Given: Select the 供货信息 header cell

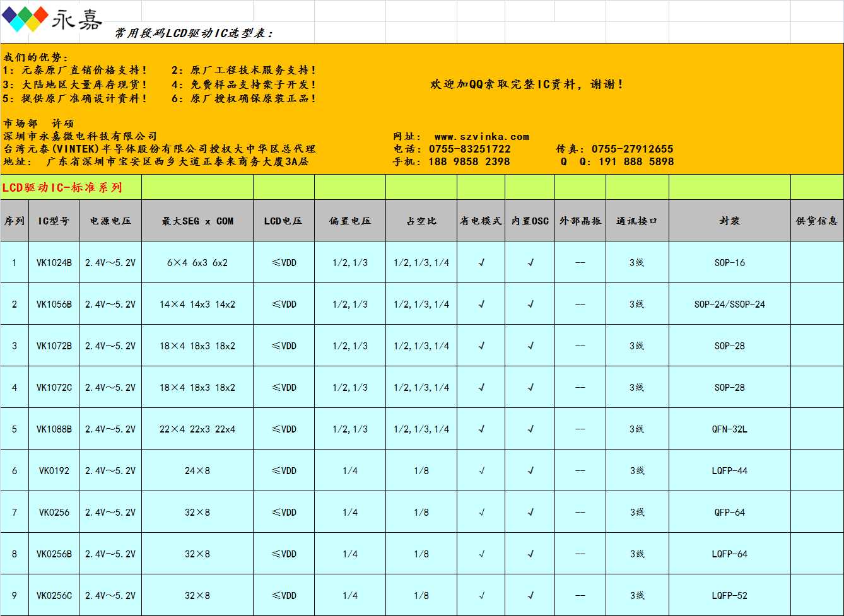Looking at the screenshot, I should point(817,221).
